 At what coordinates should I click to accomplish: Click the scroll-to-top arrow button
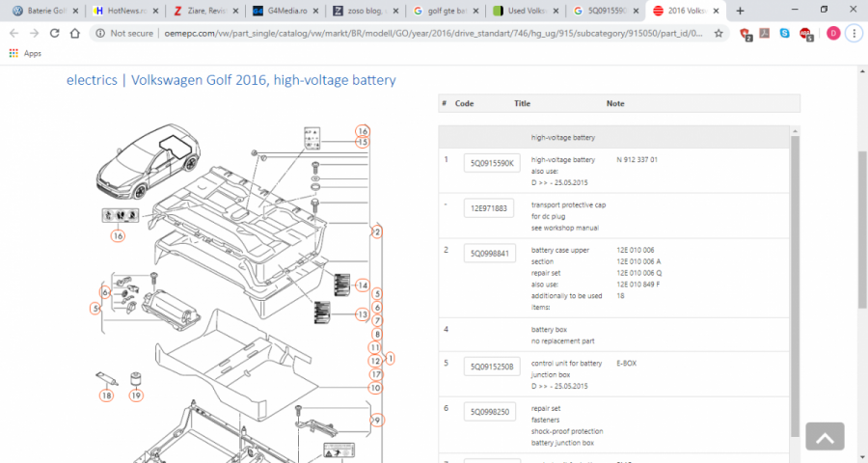click(x=824, y=437)
